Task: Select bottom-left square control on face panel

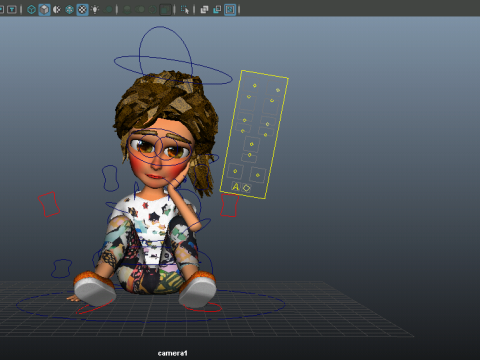Action: tap(235, 171)
